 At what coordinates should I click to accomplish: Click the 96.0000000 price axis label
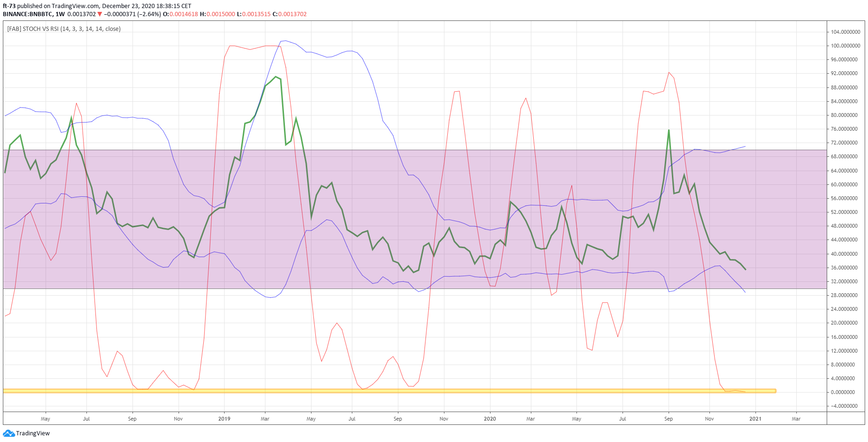845,60
